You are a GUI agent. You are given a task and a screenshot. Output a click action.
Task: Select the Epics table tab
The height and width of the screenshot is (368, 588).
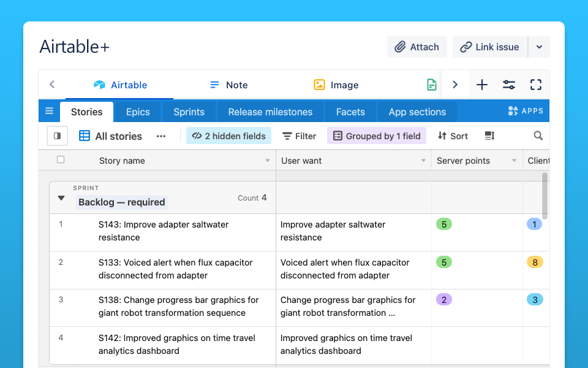(x=138, y=112)
